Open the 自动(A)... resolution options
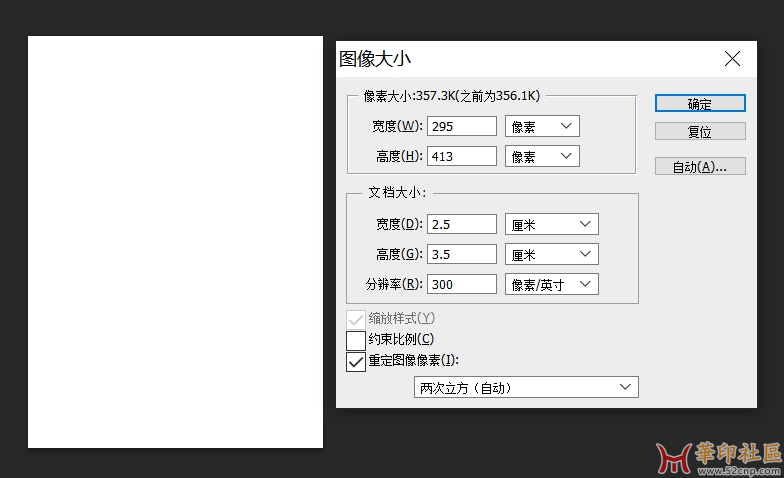The width and height of the screenshot is (784, 478). (x=700, y=167)
